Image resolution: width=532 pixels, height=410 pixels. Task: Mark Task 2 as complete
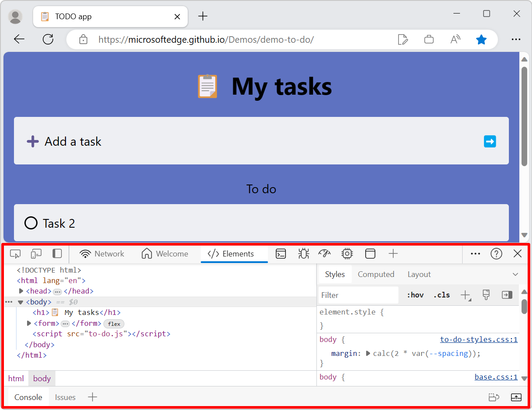[x=31, y=223]
